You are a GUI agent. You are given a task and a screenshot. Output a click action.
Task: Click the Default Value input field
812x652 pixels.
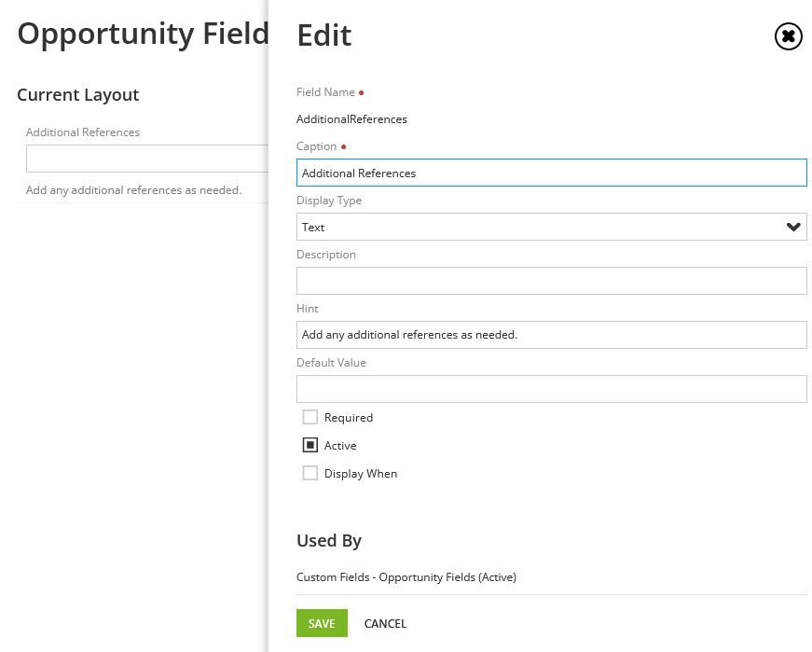tap(552, 389)
